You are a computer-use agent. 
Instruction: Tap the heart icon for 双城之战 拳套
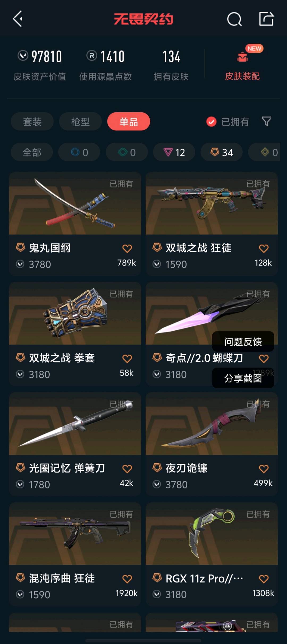coord(127,359)
